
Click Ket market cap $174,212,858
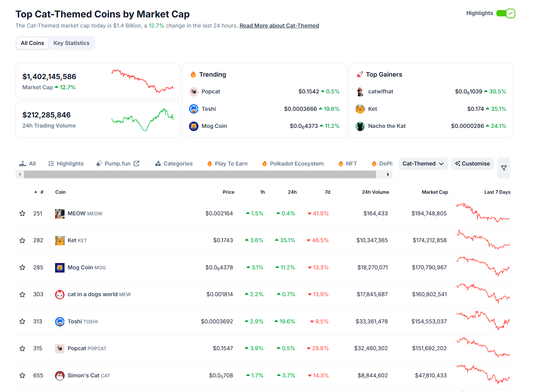(430, 240)
